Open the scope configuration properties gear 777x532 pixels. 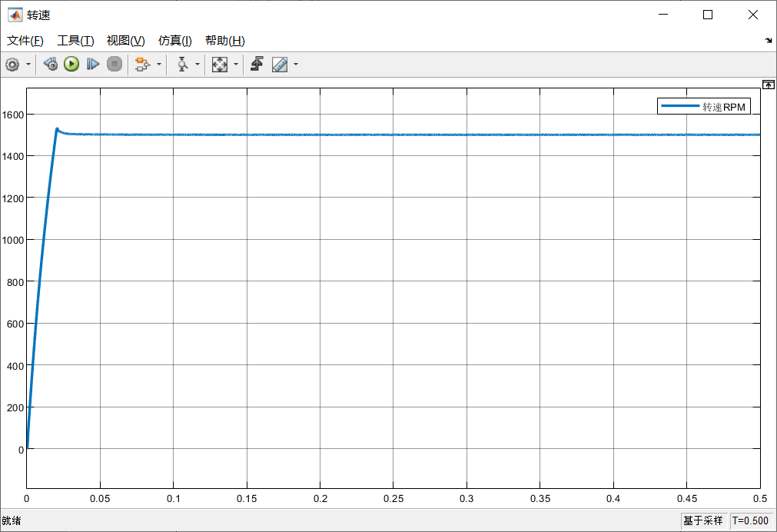click(12, 65)
